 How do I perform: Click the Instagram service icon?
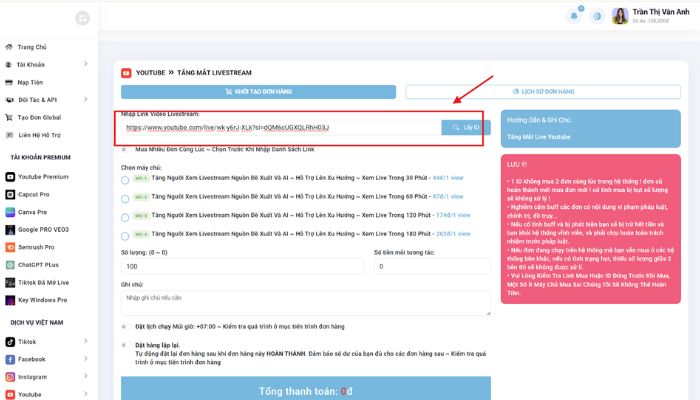10,377
